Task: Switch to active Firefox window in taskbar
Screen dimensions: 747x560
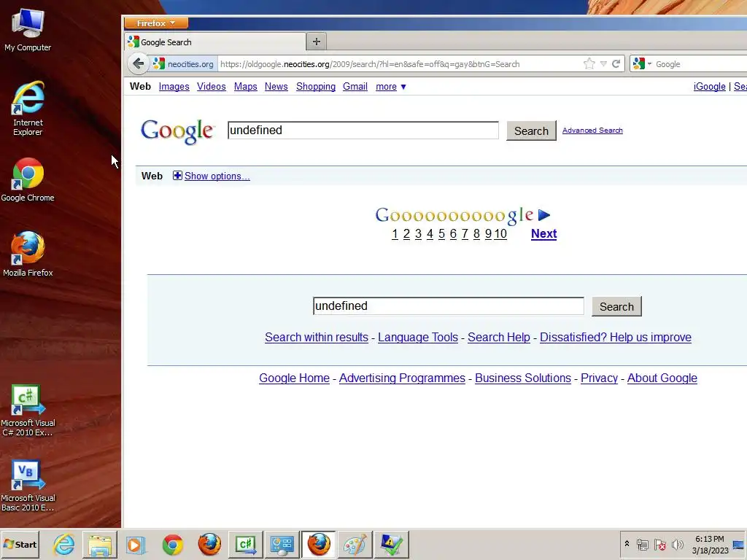Action: [319, 544]
